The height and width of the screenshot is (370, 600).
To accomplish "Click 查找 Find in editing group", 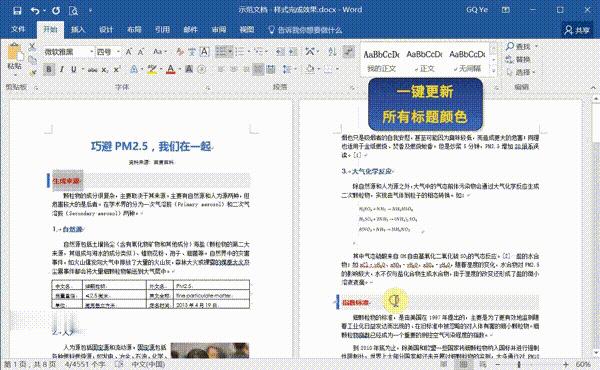I will coord(522,46).
